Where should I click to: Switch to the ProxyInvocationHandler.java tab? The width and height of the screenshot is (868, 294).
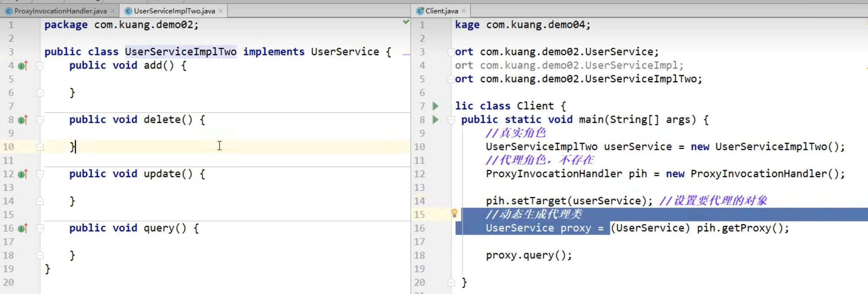[x=60, y=11]
